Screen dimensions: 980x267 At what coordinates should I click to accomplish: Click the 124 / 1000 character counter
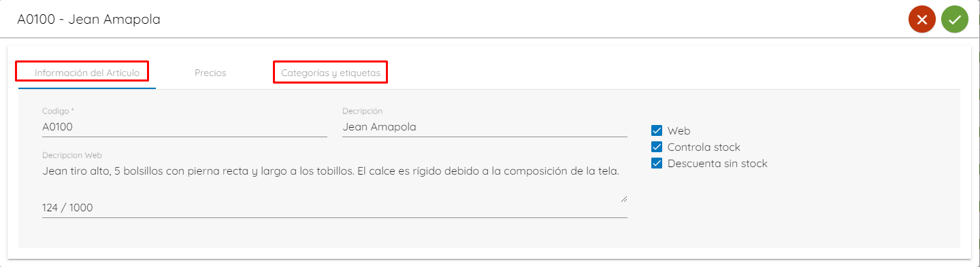tap(67, 208)
